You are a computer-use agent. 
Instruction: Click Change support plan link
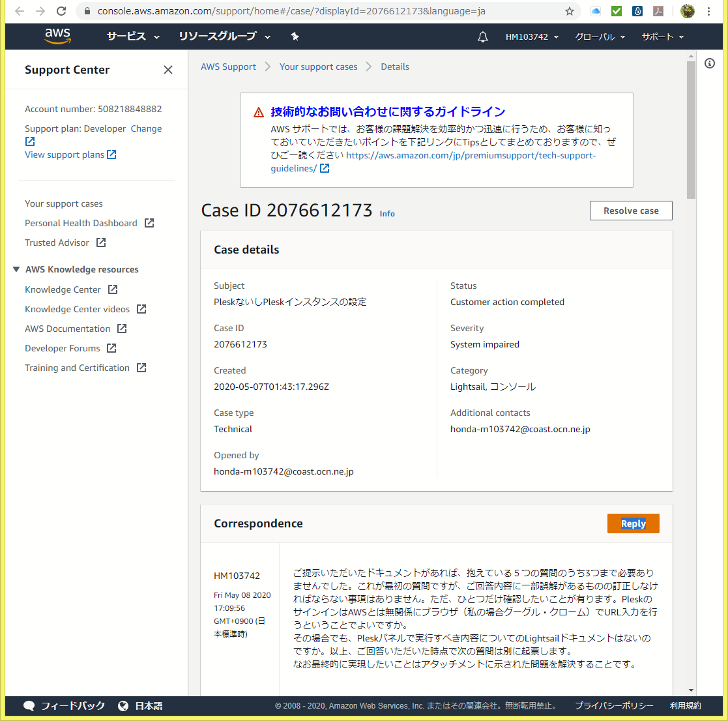(146, 128)
